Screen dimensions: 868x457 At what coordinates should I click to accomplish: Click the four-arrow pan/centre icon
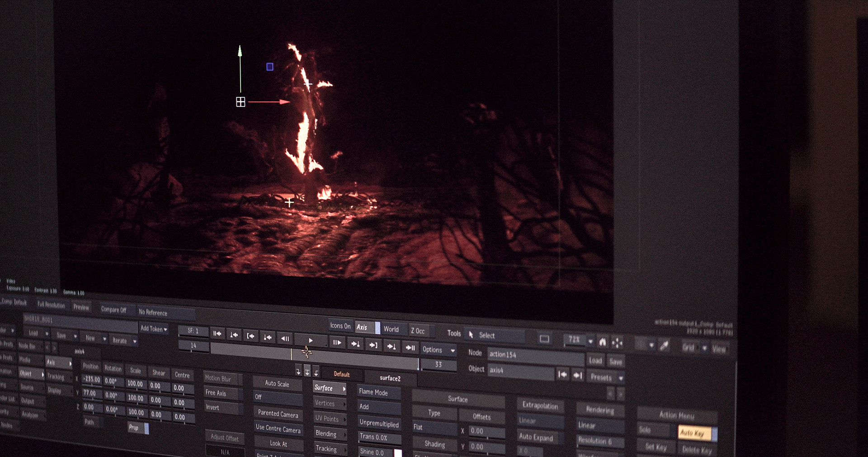(617, 343)
